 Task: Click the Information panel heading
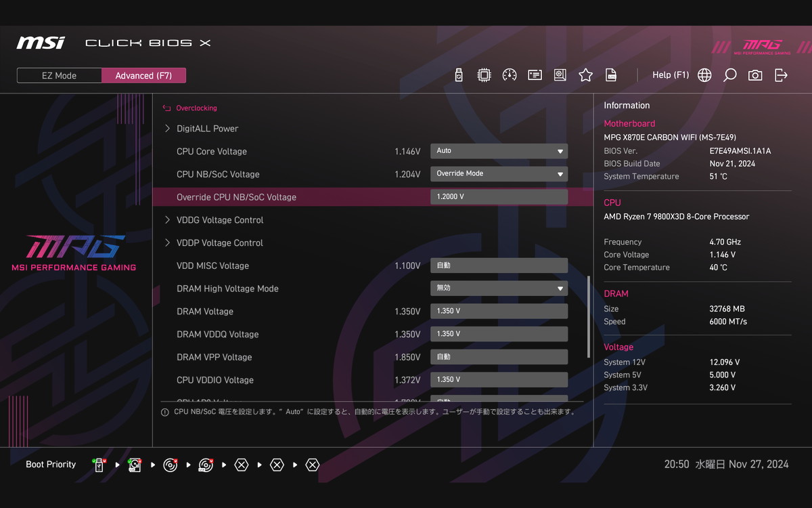627,106
